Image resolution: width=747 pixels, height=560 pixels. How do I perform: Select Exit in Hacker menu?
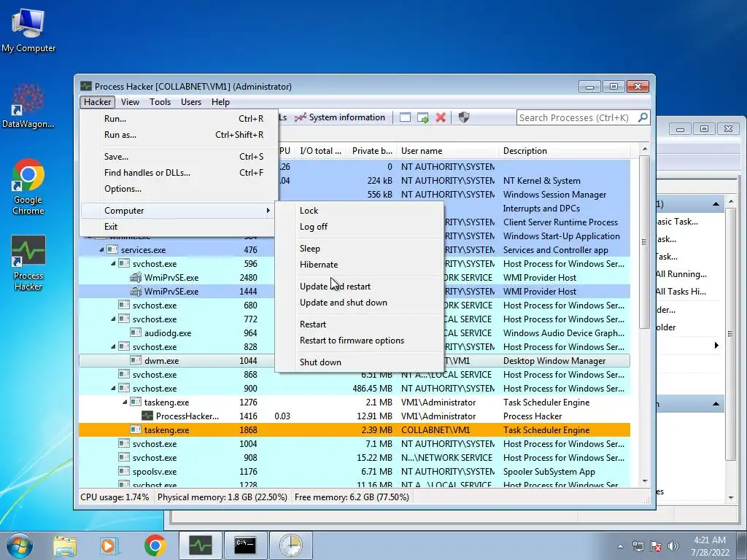pyautogui.click(x=179, y=227)
